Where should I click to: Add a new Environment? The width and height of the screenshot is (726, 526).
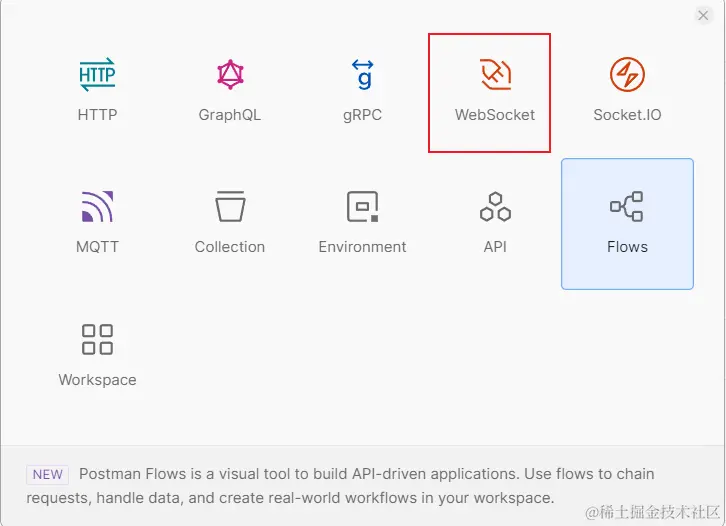click(363, 224)
